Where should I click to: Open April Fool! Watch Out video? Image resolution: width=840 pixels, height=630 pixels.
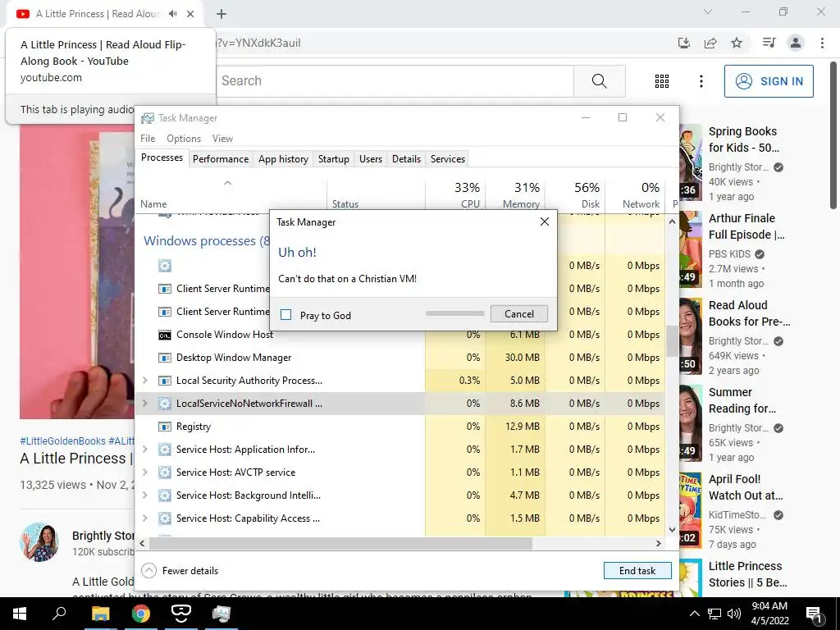click(x=745, y=487)
